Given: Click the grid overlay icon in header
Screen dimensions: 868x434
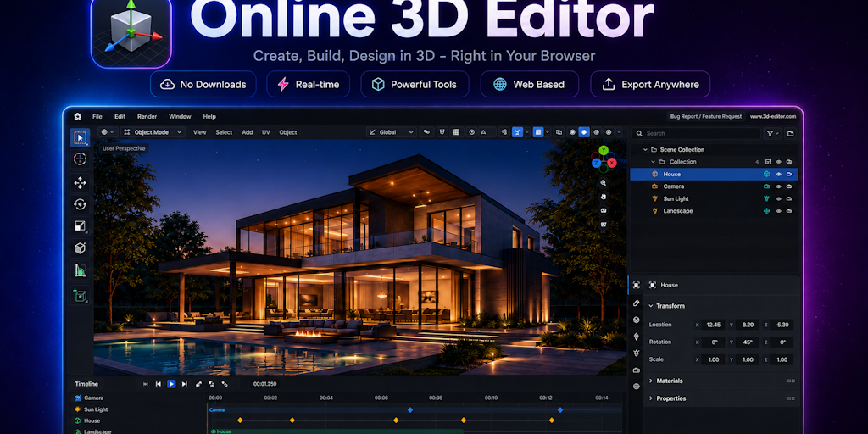Looking at the screenshot, I should tap(456, 132).
